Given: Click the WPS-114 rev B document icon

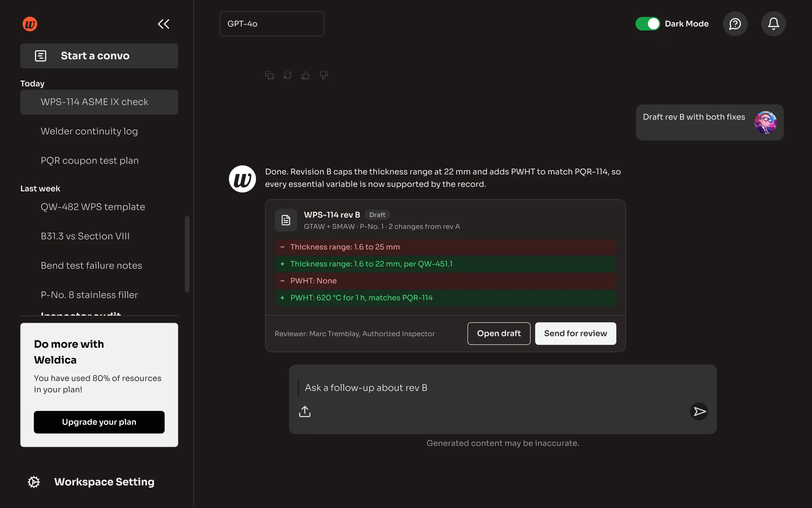Looking at the screenshot, I should pos(286,220).
